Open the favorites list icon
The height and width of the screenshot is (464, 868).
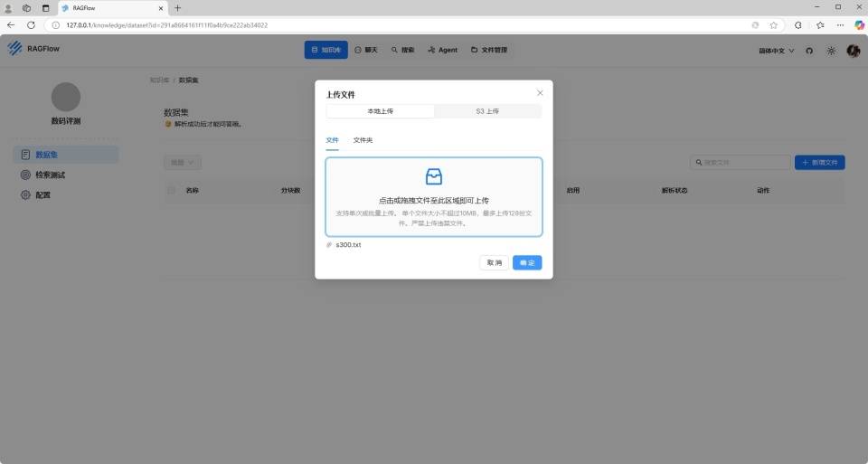tap(820, 25)
